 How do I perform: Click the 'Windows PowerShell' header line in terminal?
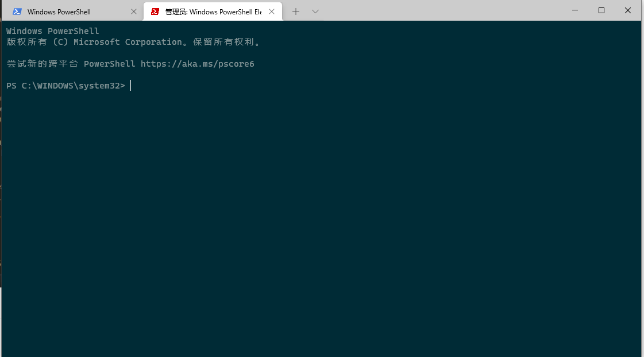(x=53, y=31)
